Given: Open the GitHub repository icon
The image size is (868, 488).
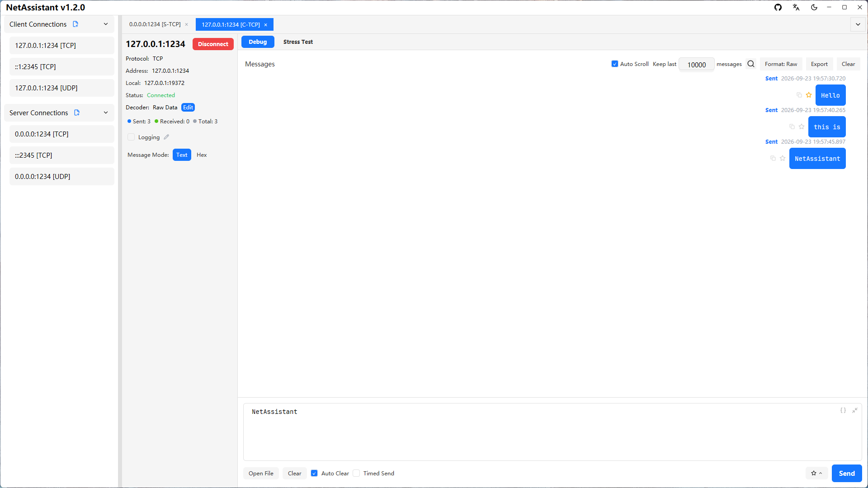Looking at the screenshot, I should point(778,7).
